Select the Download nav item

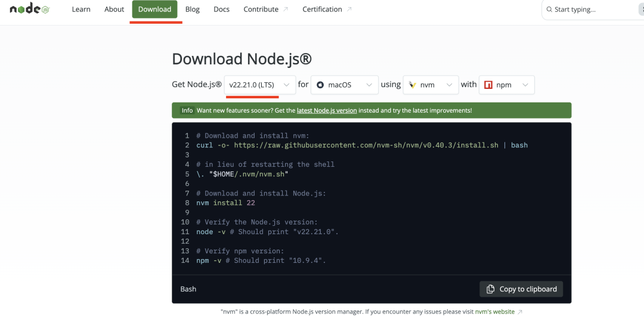(155, 10)
